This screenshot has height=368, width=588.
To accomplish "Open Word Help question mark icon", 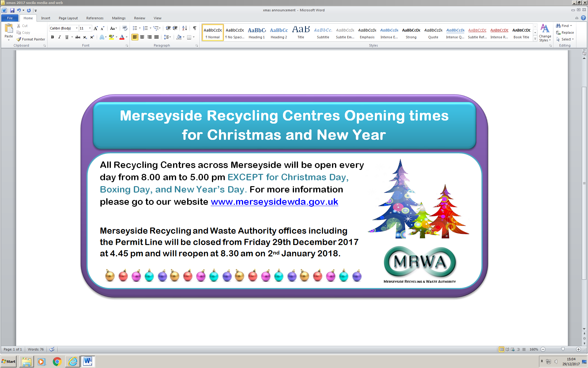I will (x=583, y=18).
